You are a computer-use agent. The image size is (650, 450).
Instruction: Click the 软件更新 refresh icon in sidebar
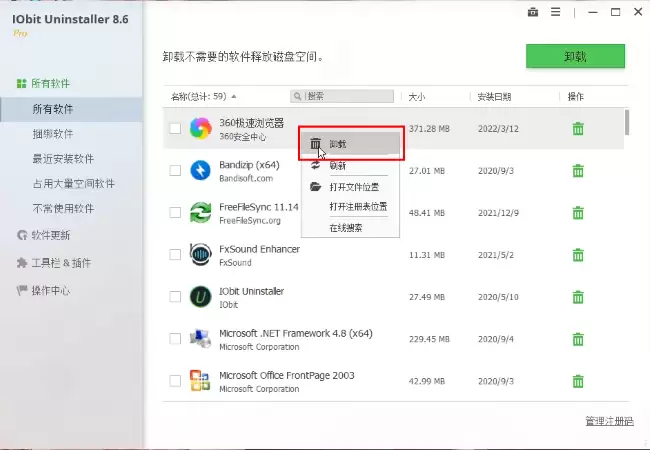(22, 235)
